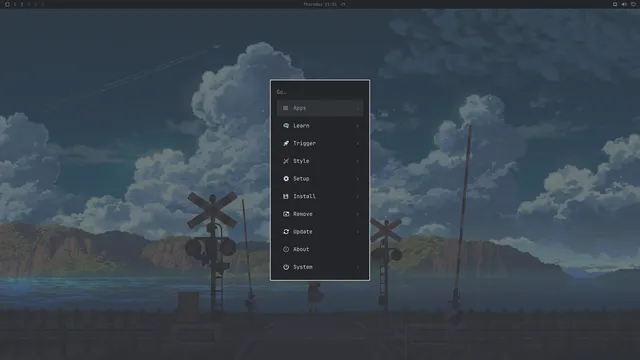Expand the Trigger submenu chevron

point(358,143)
